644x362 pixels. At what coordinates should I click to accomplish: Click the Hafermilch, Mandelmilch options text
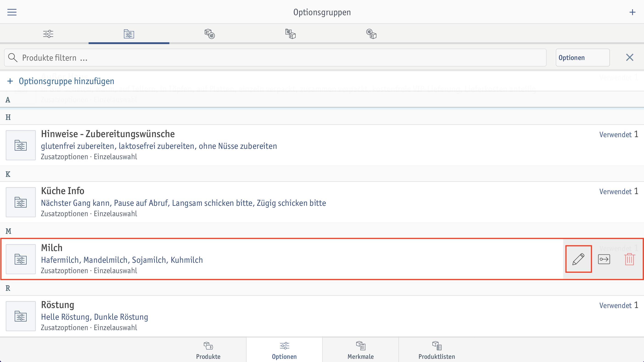click(x=122, y=260)
